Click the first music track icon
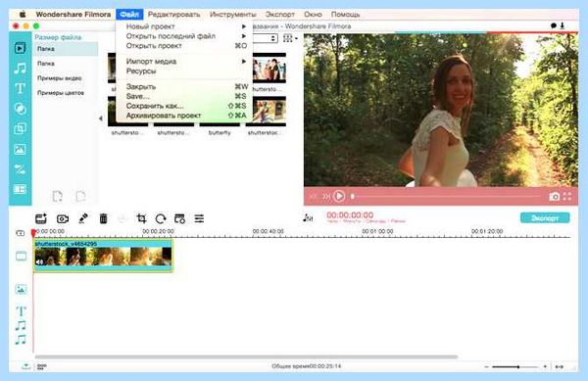588x381 pixels. [x=21, y=325]
